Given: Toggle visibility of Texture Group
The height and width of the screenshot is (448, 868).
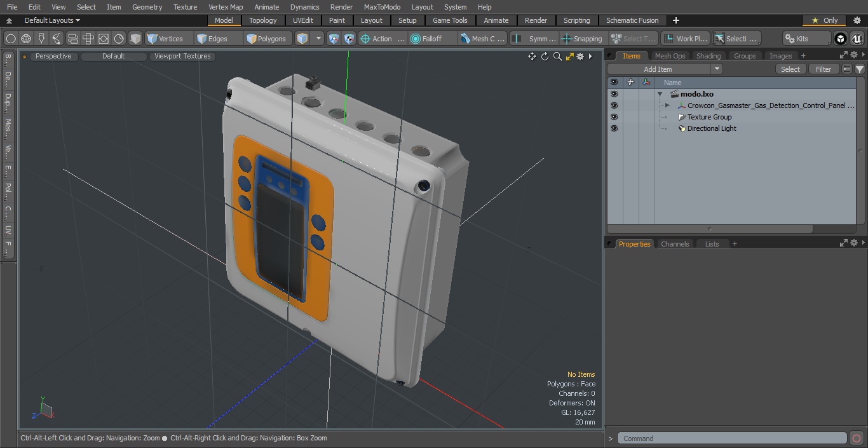Looking at the screenshot, I should [x=614, y=117].
